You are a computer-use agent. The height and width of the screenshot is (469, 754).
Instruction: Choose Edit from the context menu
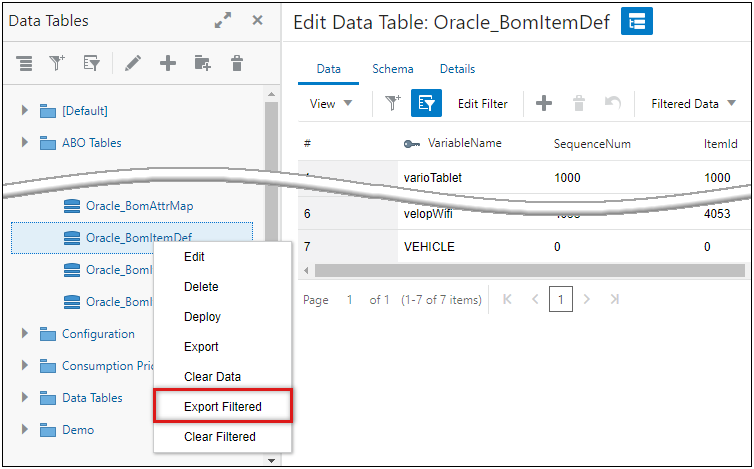tap(223, 257)
